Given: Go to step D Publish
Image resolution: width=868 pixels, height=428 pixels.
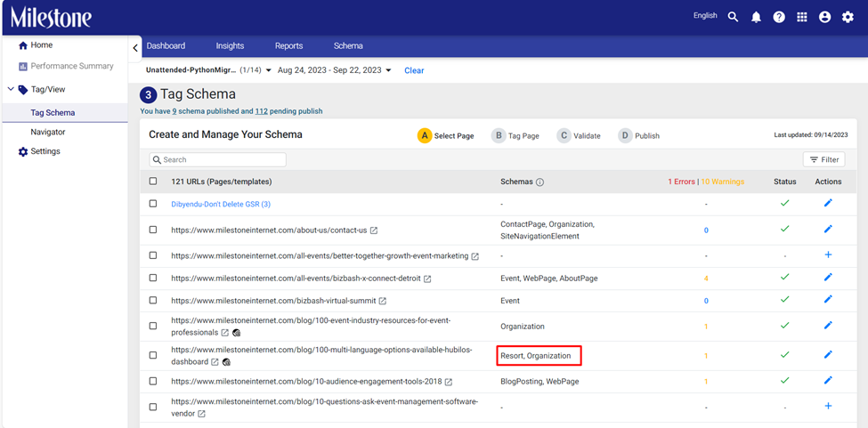Looking at the screenshot, I should click(639, 135).
